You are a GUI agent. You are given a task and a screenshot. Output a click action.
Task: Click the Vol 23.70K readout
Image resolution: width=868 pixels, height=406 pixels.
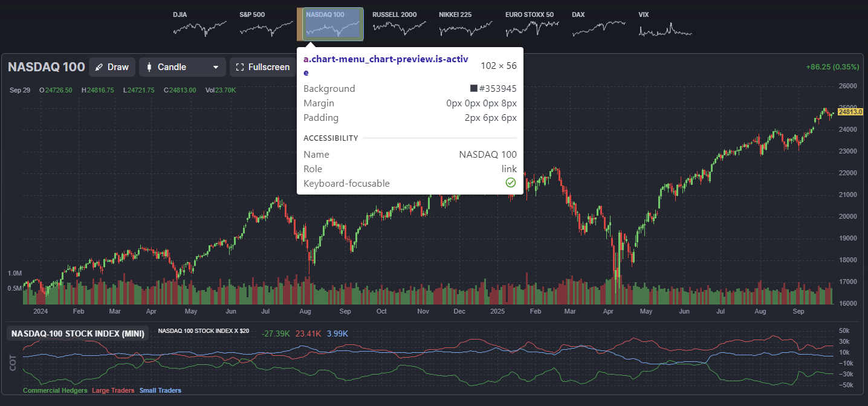pos(220,90)
